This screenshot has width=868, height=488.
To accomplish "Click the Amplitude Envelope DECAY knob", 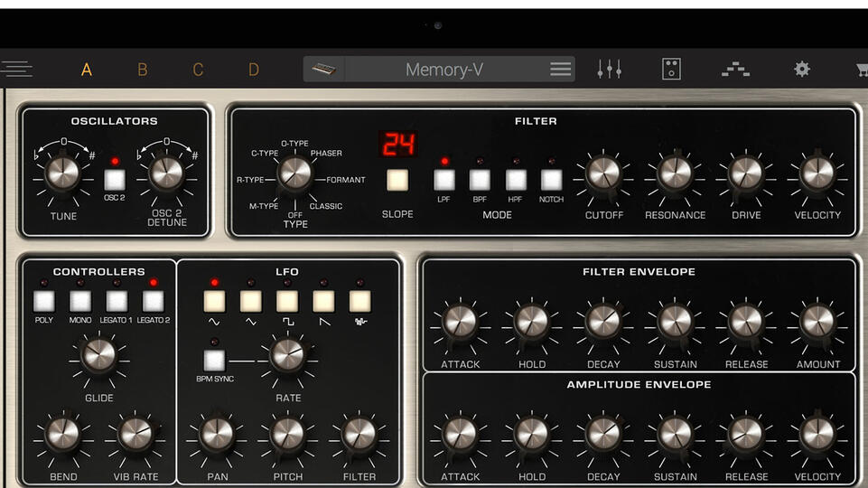I will [x=603, y=435].
